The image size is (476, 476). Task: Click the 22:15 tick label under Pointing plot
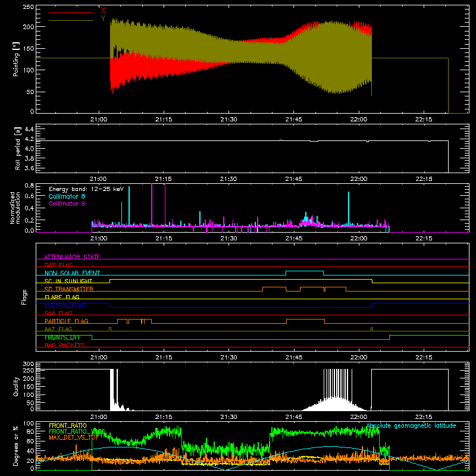pos(424,120)
